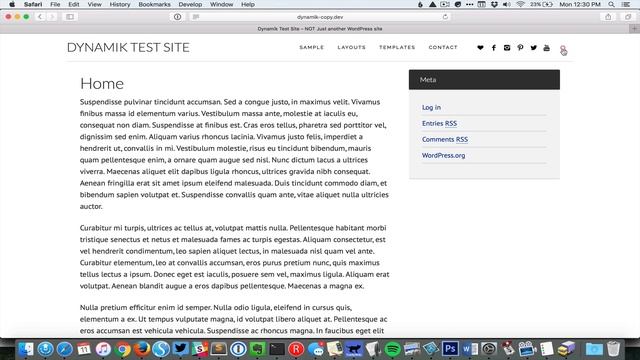This screenshot has width=640, height=360.
Task: Open LAYOUTS navigation item
Action: pyautogui.click(x=351, y=47)
